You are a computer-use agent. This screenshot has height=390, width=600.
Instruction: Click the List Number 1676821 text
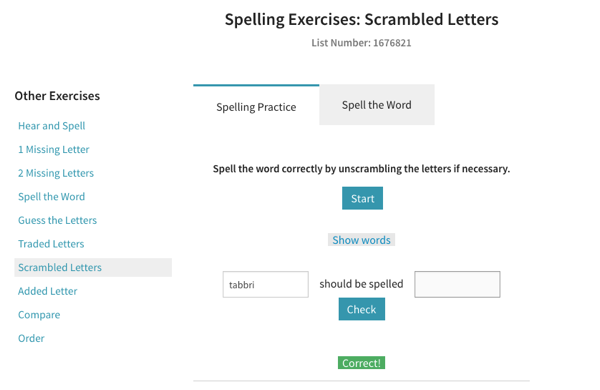pos(361,43)
